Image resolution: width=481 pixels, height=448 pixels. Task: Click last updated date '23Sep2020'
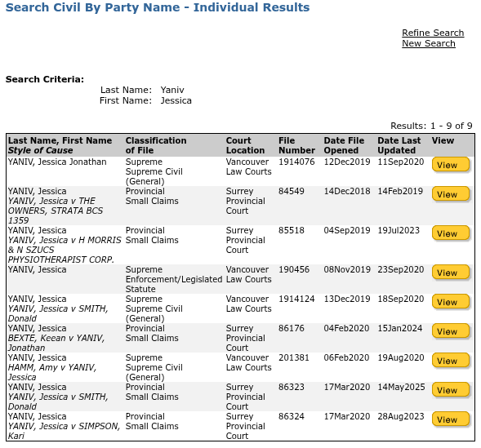(401, 269)
